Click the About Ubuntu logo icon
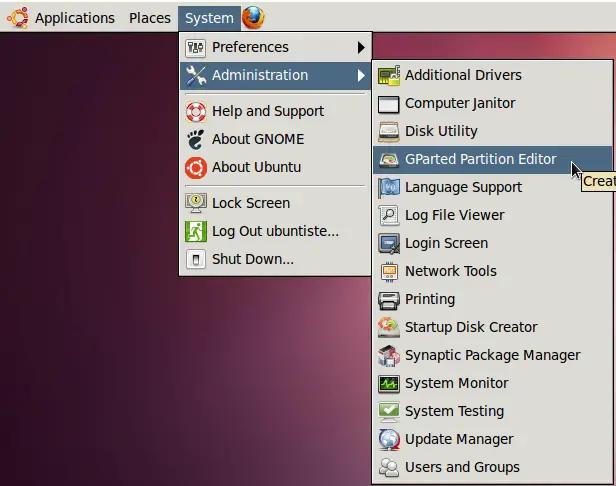616x486 pixels. click(195, 168)
